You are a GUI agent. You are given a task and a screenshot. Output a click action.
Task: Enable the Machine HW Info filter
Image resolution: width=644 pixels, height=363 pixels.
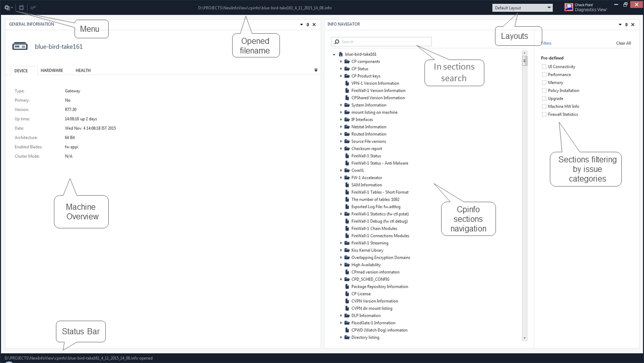(544, 106)
